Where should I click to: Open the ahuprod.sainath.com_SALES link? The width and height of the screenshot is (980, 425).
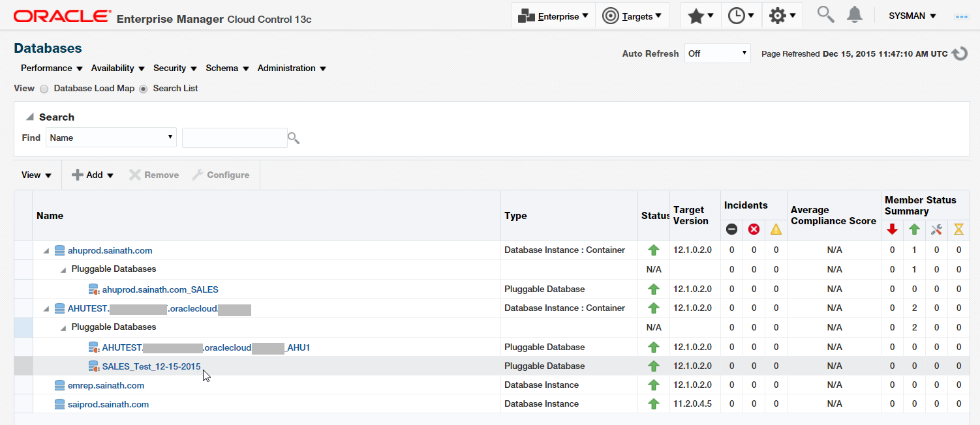point(161,289)
